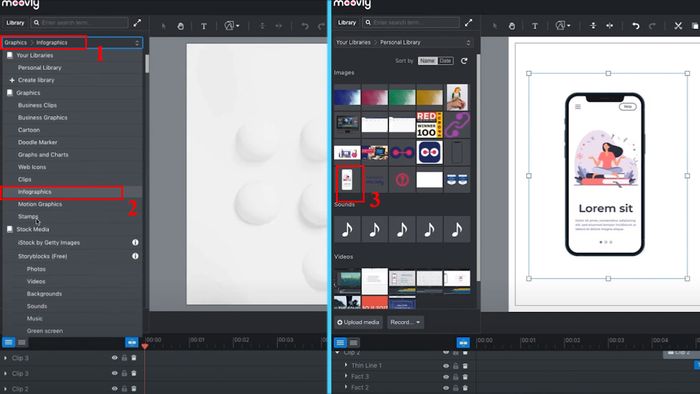Delete Clip 2 layer in left timeline

pyautogui.click(x=133, y=389)
